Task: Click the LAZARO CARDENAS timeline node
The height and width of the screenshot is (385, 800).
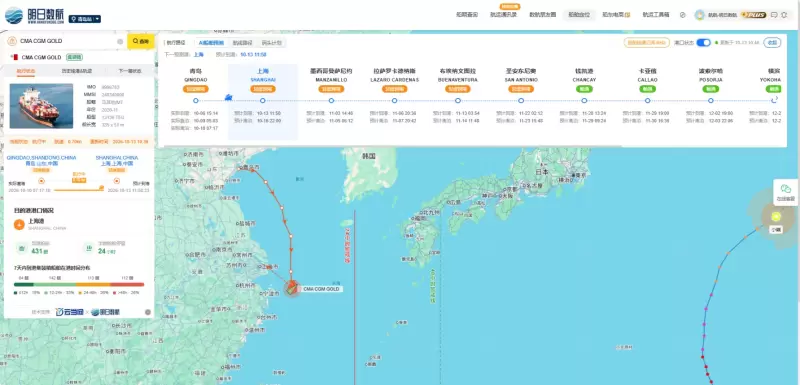Action: pos(394,100)
